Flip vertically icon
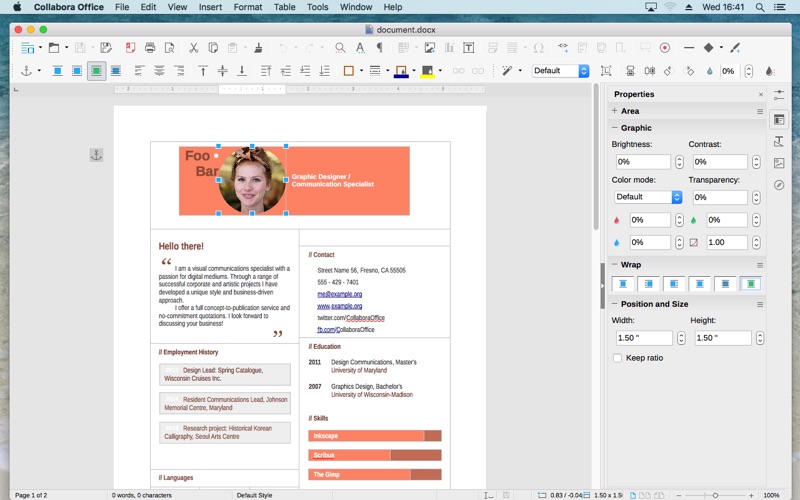800x500 pixels. (x=630, y=71)
